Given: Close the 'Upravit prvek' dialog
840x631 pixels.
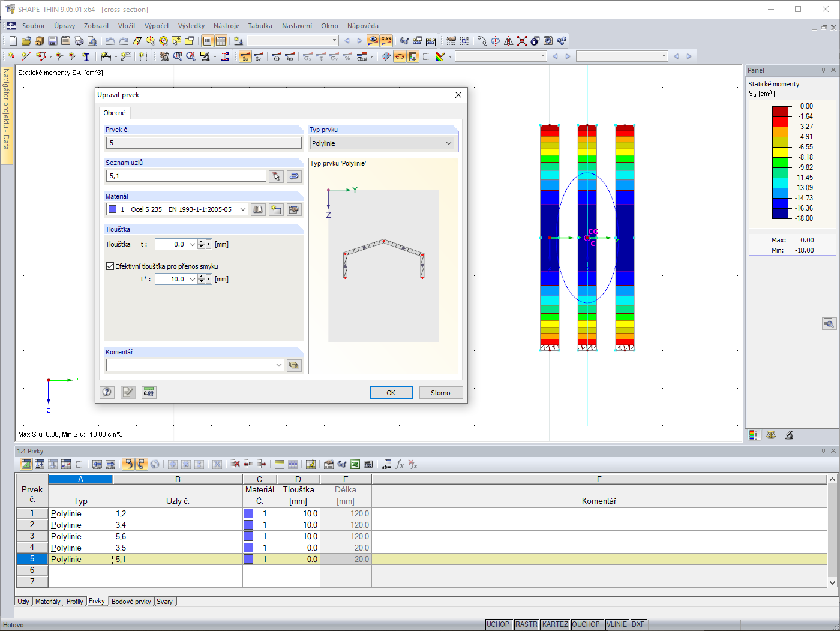Looking at the screenshot, I should coord(458,95).
